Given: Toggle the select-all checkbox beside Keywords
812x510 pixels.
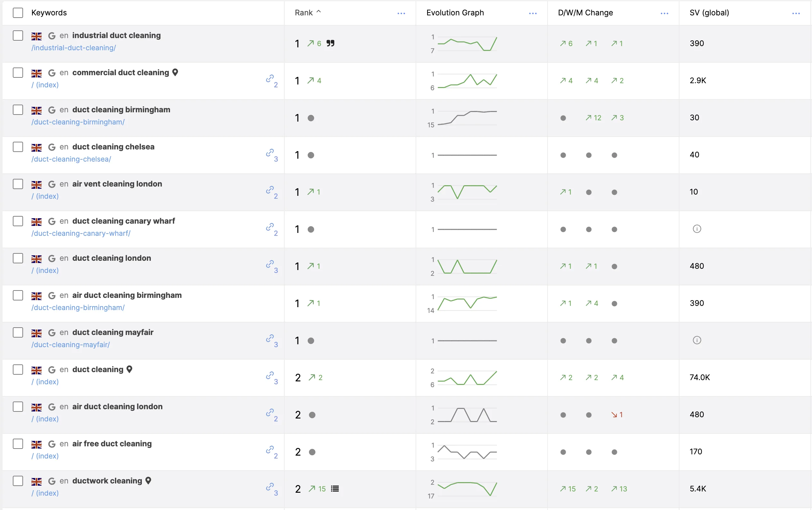Looking at the screenshot, I should click(x=18, y=13).
